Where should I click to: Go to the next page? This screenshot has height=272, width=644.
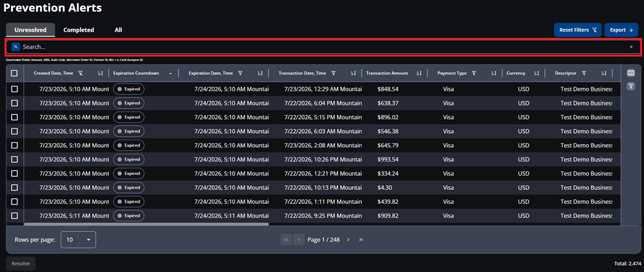(x=348, y=240)
